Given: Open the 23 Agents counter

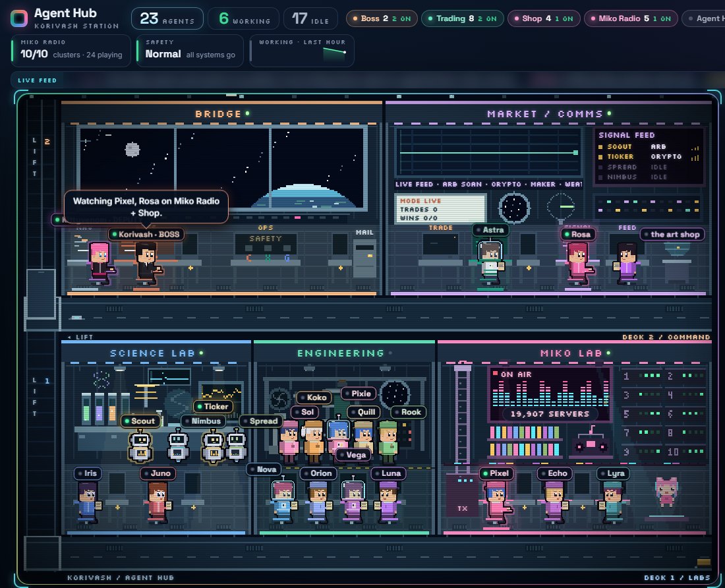Looking at the screenshot, I should click(167, 18).
